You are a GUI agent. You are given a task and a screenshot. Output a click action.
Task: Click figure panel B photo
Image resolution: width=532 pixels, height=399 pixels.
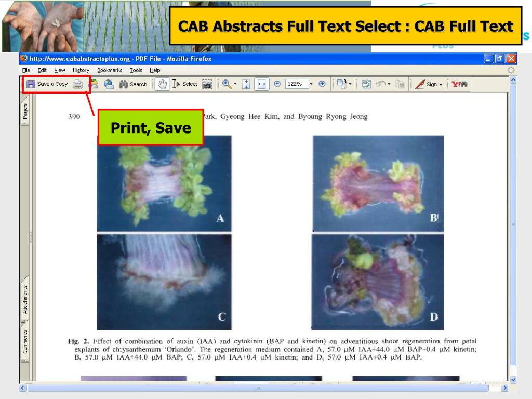378,183
